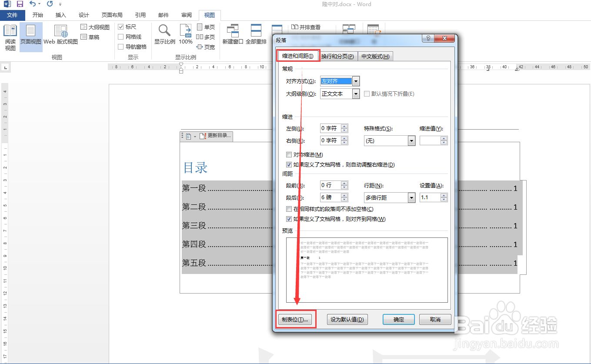Open the 特殊格式 special format dropdown
Viewport: 591px width, 364px height.
tap(411, 141)
